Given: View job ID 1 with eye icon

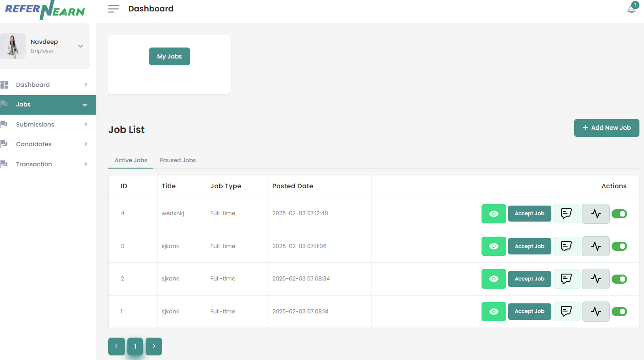Looking at the screenshot, I should tap(494, 312).
